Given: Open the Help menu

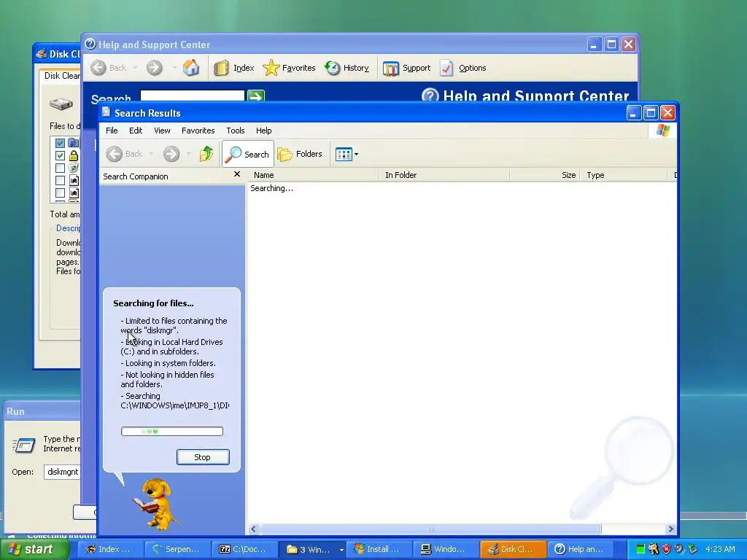Looking at the screenshot, I should [263, 131].
